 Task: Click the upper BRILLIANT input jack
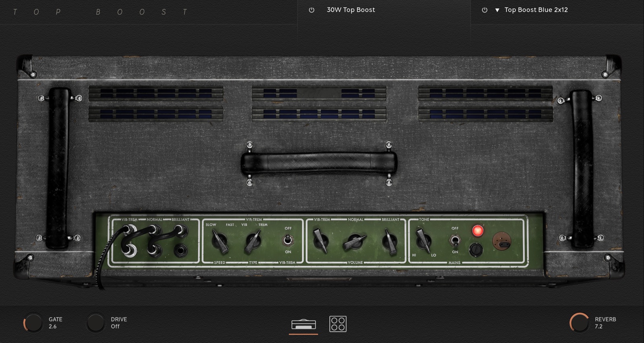[180, 231]
